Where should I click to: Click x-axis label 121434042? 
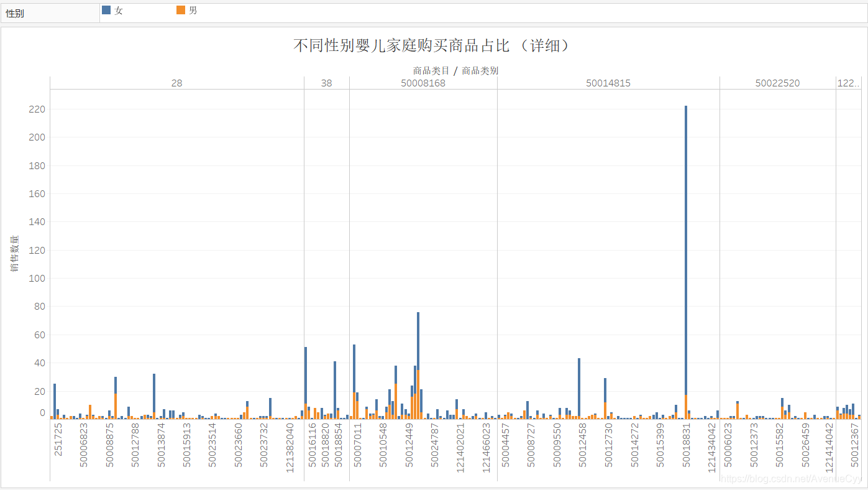pos(712,448)
